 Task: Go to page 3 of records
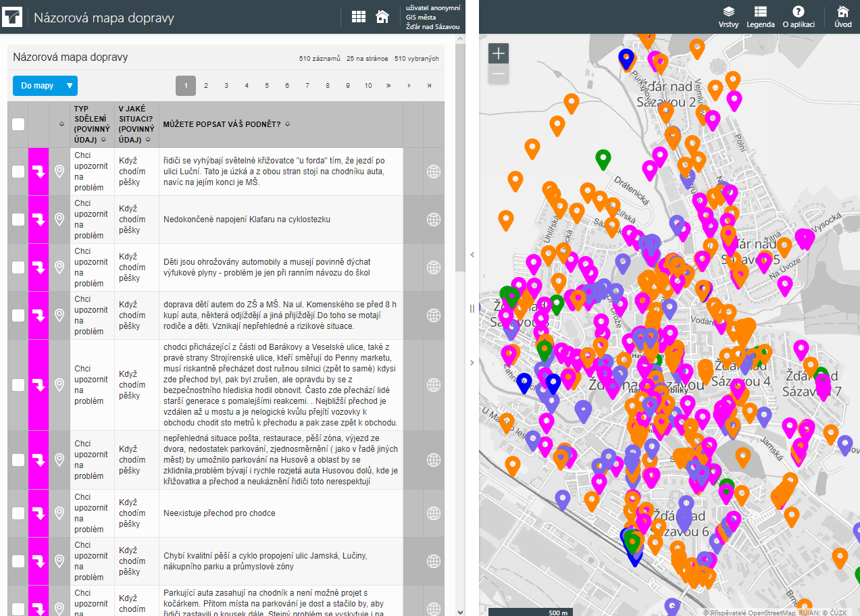click(x=226, y=86)
